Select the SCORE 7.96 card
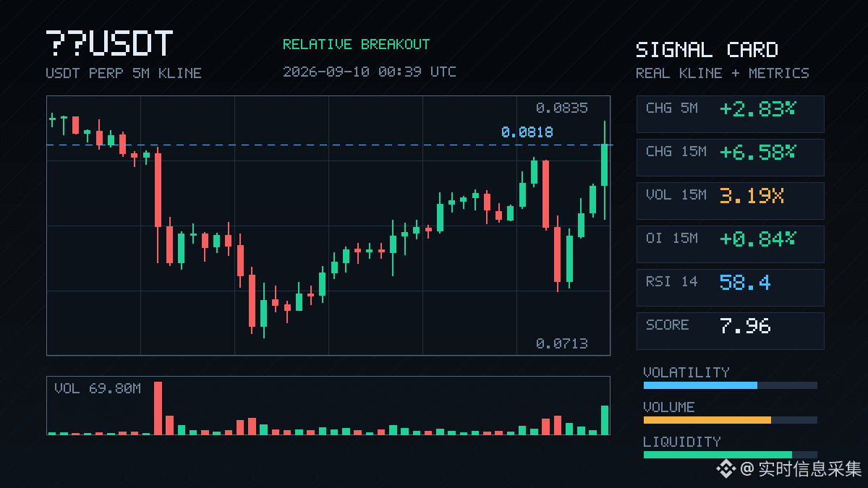Screen dimensions: 868x488 pyautogui.click(x=730, y=330)
